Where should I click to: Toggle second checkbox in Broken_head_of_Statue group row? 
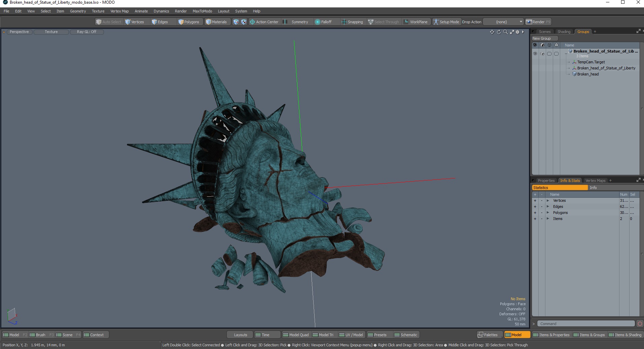pos(556,54)
